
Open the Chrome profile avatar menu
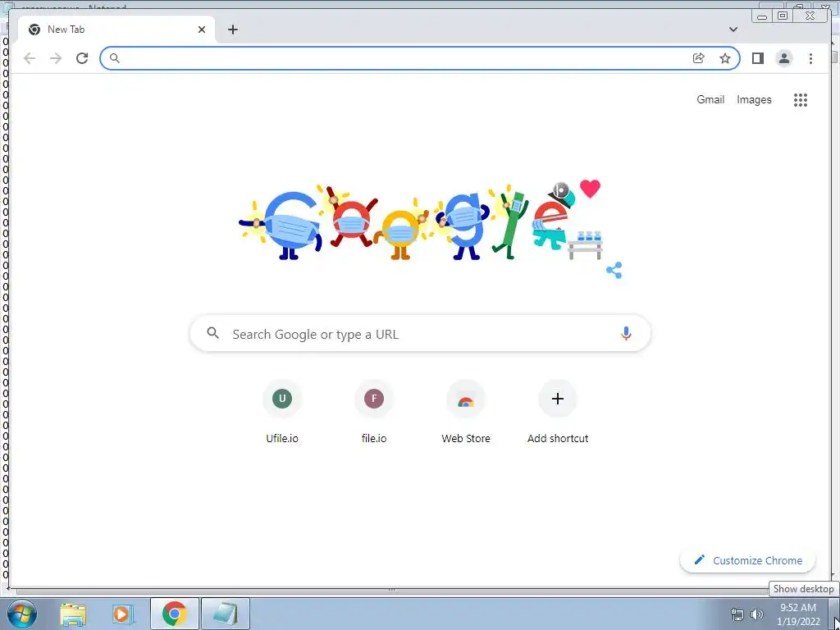pyautogui.click(x=783, y=58)
